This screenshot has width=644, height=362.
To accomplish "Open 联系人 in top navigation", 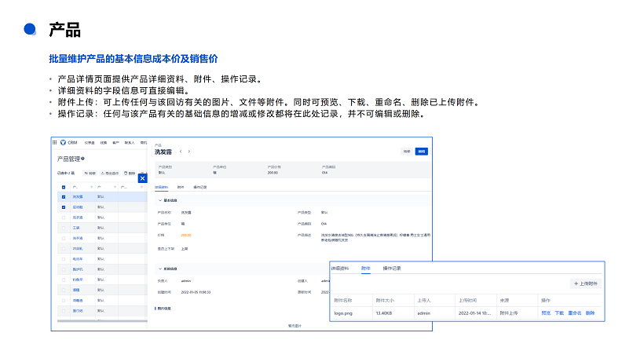I will (130, 143).
